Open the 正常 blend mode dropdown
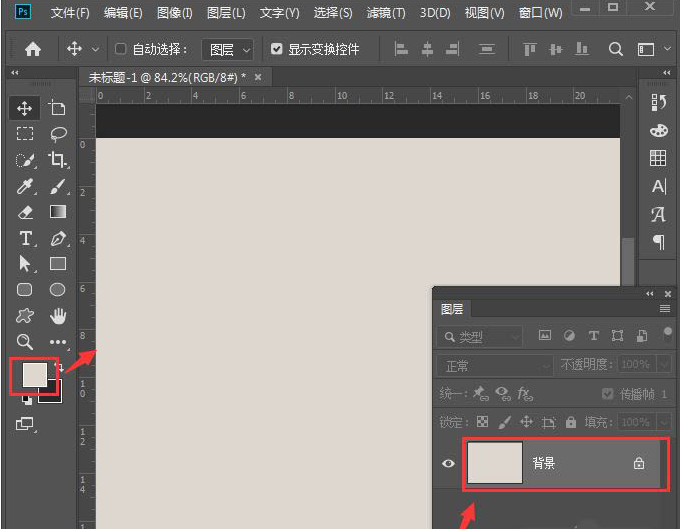 [x=494, y=366]
